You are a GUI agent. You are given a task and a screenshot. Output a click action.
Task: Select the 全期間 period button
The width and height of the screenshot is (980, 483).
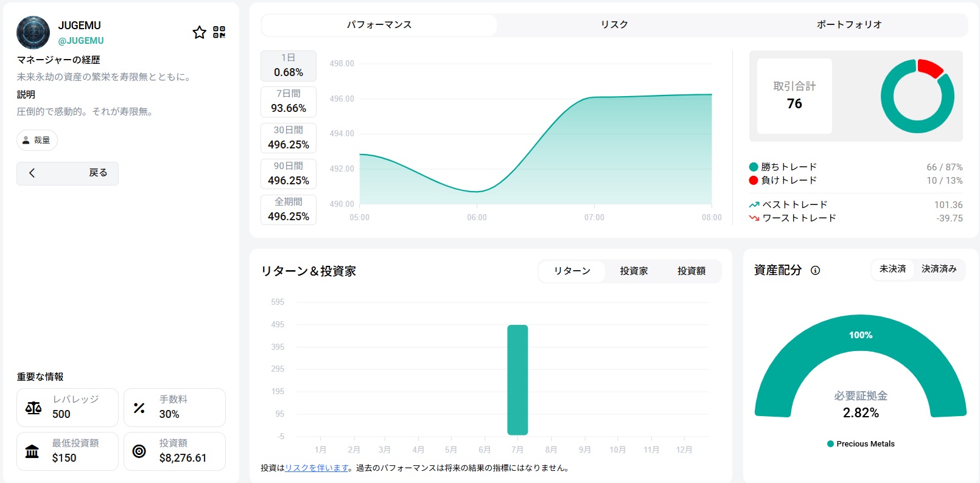tap(289, 209)
